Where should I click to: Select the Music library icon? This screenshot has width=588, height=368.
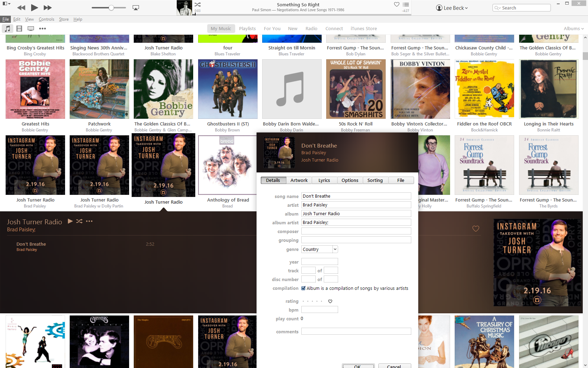7,29
